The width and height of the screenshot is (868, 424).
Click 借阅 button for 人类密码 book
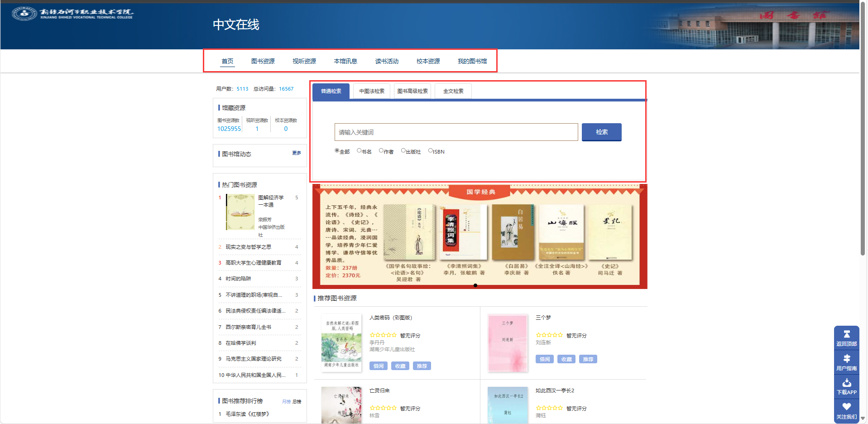click(x=379, y=366)
